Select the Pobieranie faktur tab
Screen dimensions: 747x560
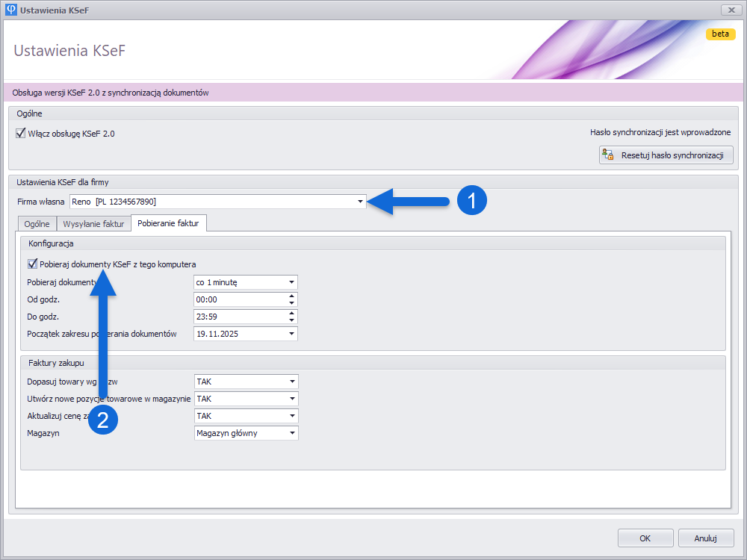point(168,224)
